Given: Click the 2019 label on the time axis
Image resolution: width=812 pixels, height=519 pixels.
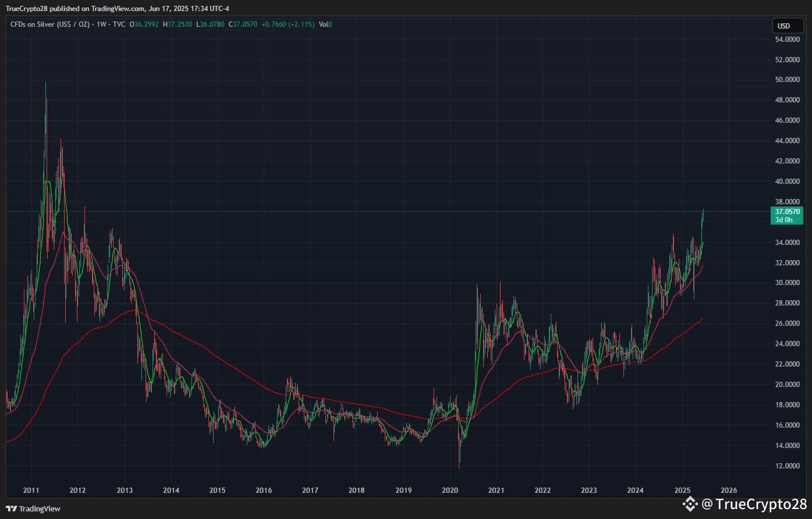Looking at the screenshot, I should (x=403, y=490).
